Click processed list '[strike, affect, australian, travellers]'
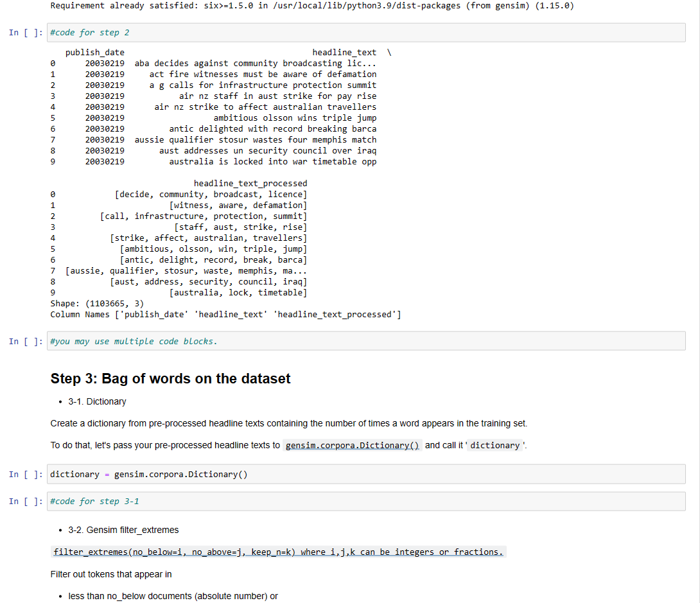This screenshot has width=700, height=603. [209, 238]
